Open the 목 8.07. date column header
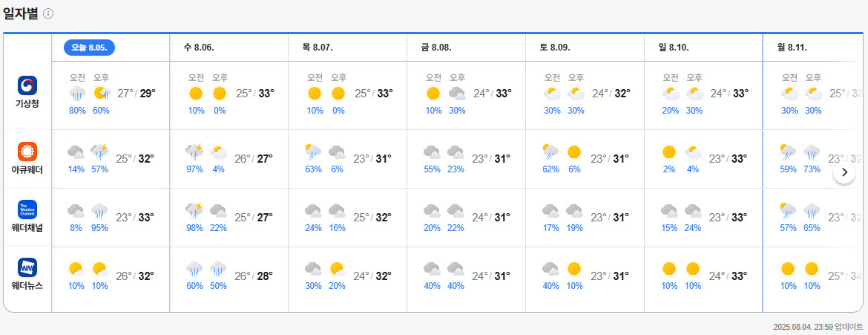Image resolution: width=868 pixels, height=335 pixels. tap(318, 48)
